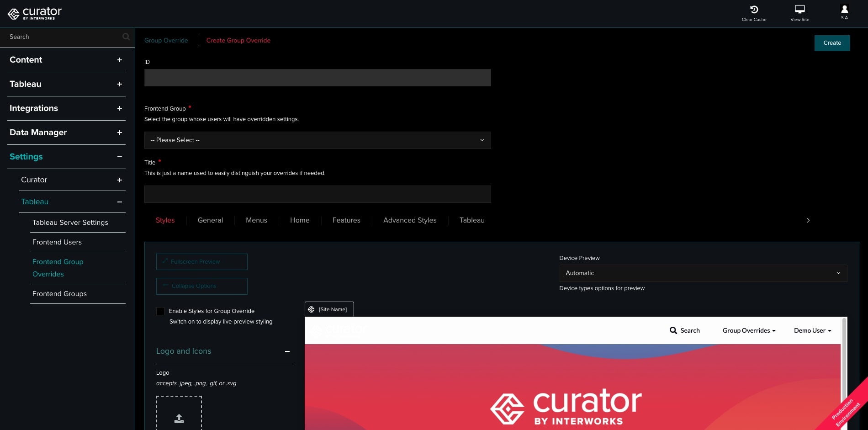Viewport: 868px width, 430px height.
Task: Click the logo upload icon
Action: (179, 418)
